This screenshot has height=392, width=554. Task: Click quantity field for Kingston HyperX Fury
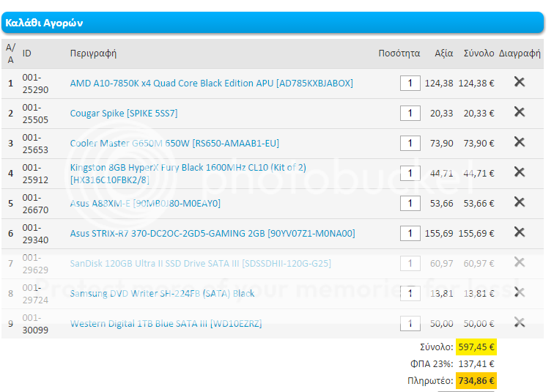[410, 174]
